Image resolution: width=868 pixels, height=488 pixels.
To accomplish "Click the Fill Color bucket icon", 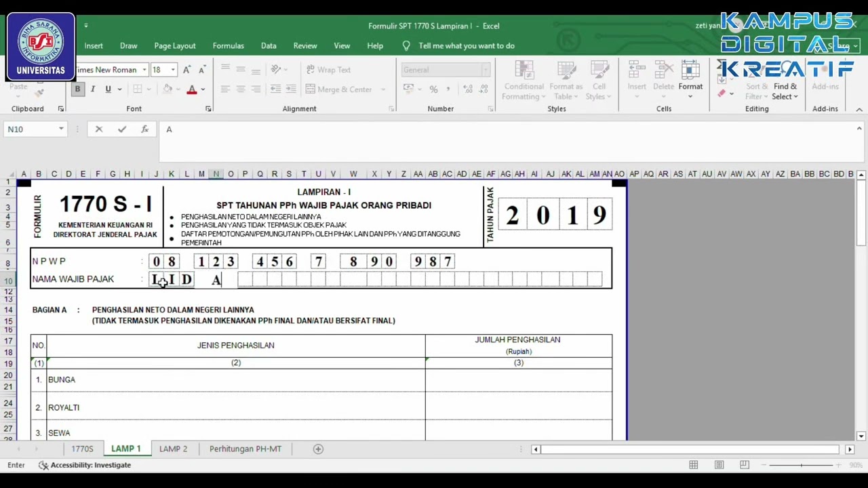I will click(167, 89).
